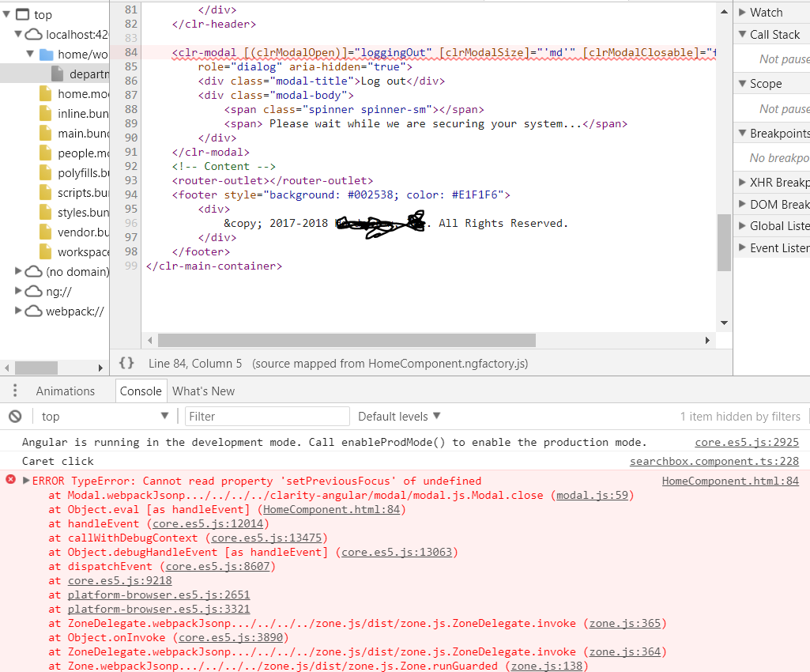Open zone.js:138 stack link
This screenshot has height=672, width=810.
[x=547, y=666]
